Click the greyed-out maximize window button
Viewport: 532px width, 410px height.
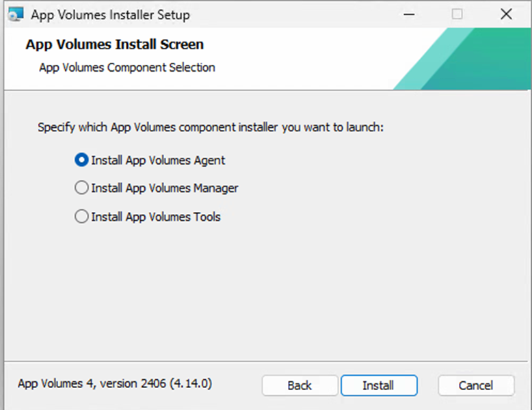pos(457,14)
